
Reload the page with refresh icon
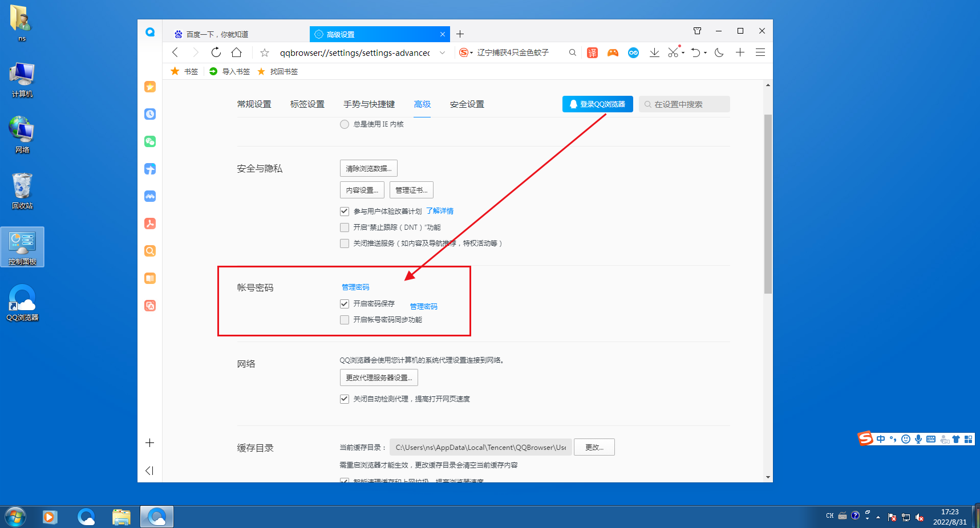click(216, 52)
